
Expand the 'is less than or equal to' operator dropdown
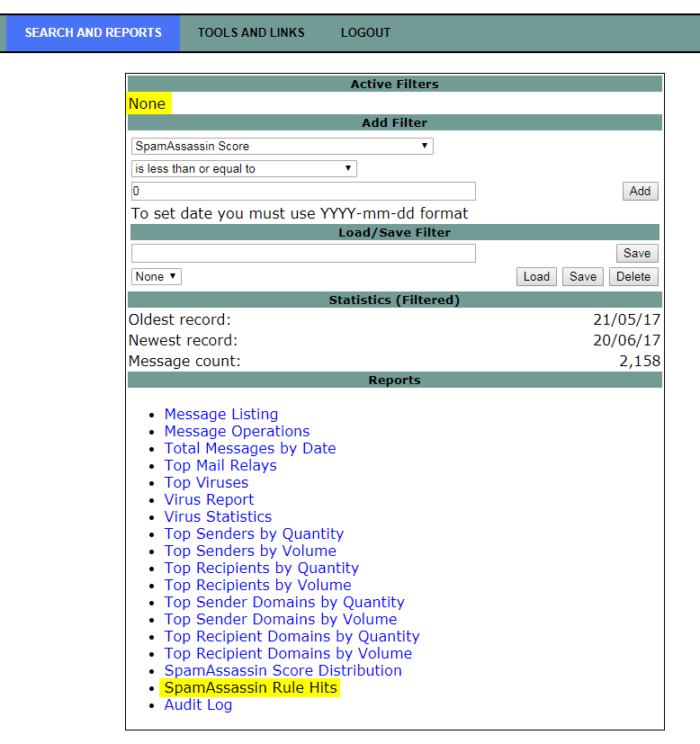pos(244,168)
